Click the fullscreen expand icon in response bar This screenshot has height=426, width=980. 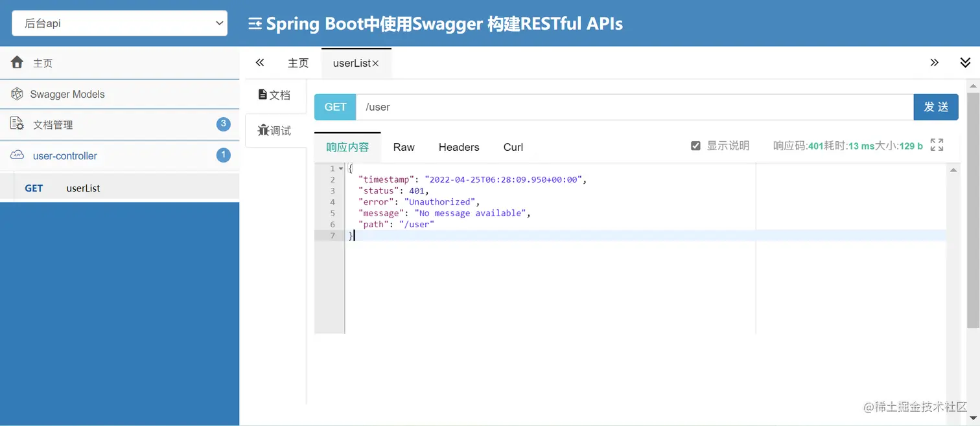coord(937,145)
